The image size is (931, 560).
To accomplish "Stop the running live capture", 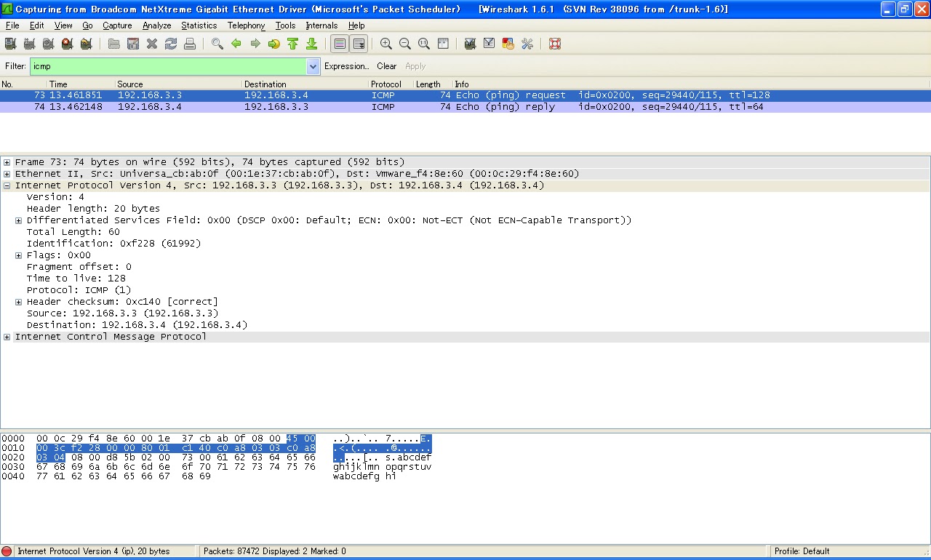I will tap(68, 44).
